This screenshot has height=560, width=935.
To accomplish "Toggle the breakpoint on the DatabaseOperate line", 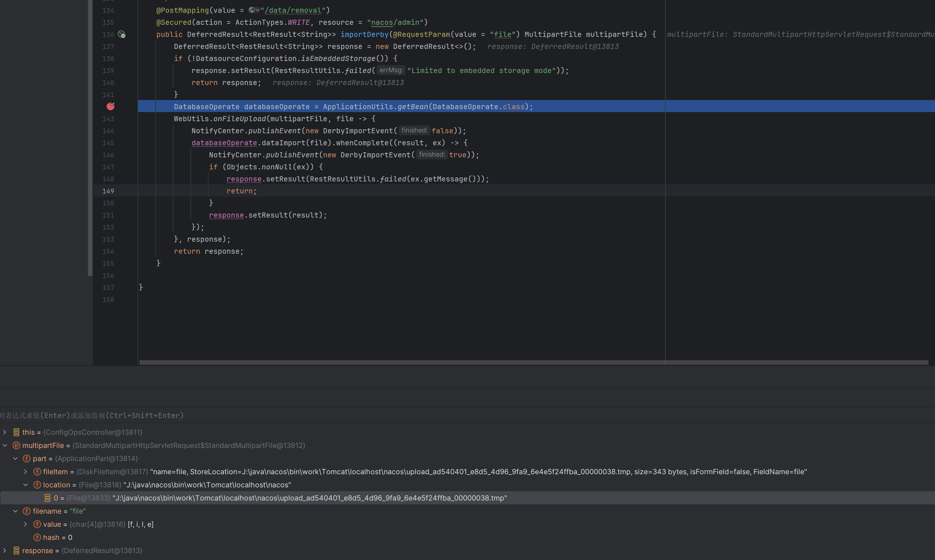I will pos(110,107).
